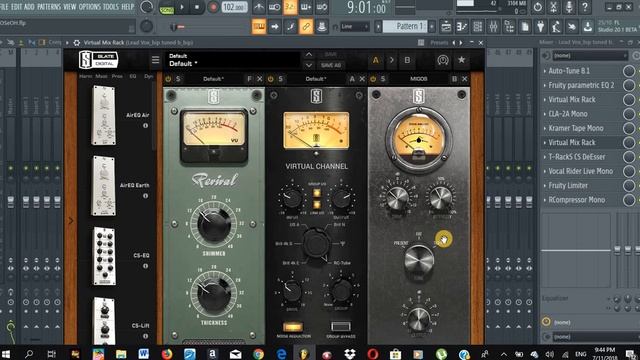Toggle Group Bypass on Virtual Channel
This screenshot has height=360, width=640.
(x=341, y=327)
